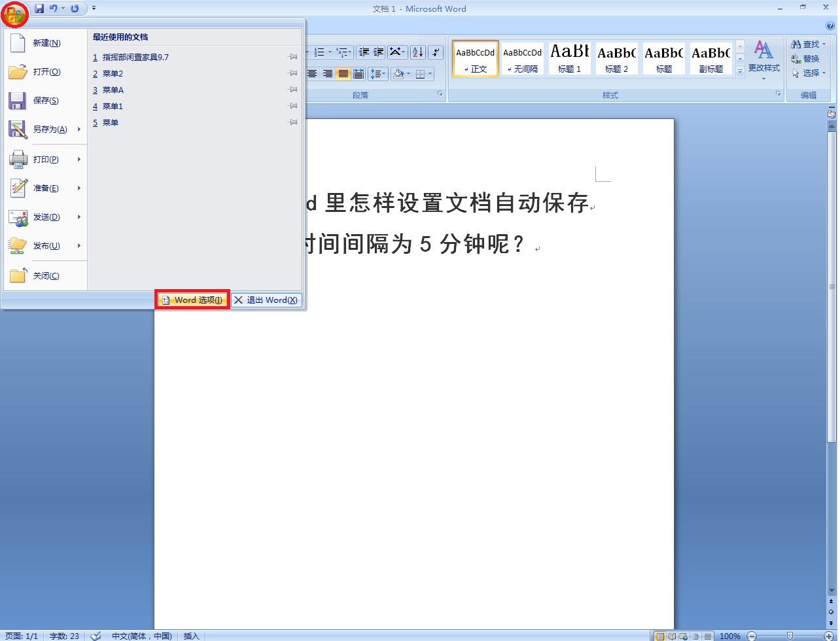The image size is (840, 641).
Task: Open the 更改样式 (Change Styles) button
Action: (763, 60)
